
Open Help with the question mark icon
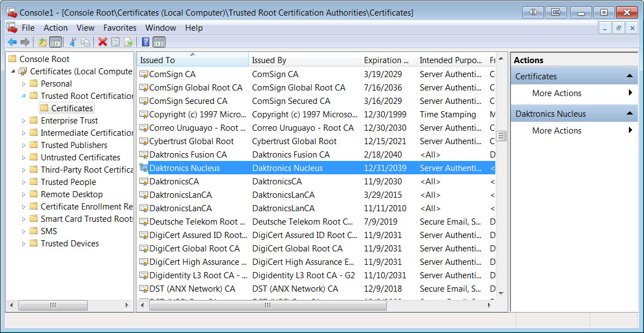click(145, 42)
